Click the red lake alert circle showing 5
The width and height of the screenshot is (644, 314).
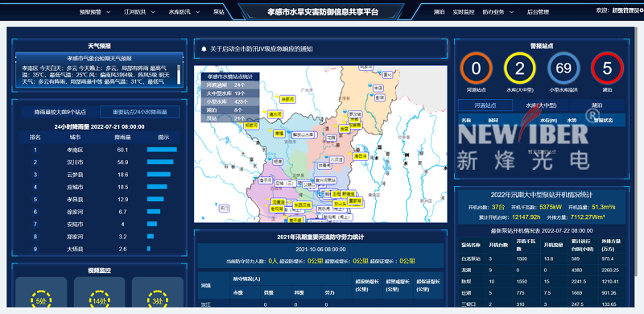(607, 68)
